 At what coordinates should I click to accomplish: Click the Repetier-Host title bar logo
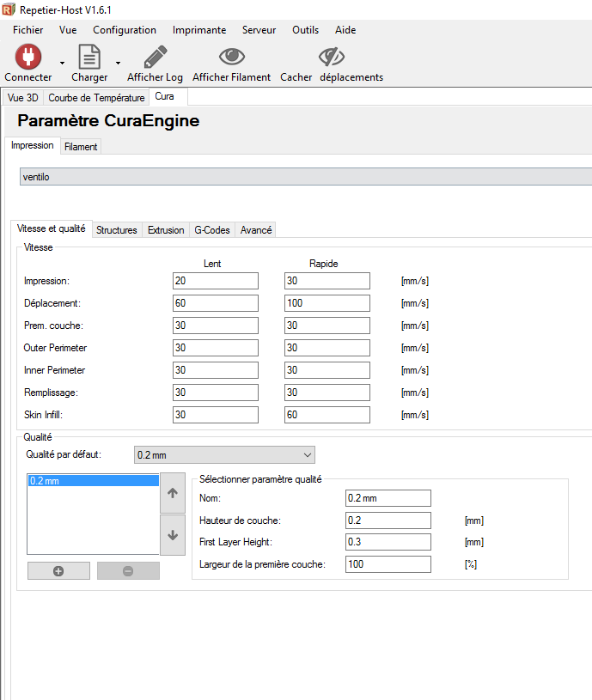pyautogui.click(x=9, y=9)
